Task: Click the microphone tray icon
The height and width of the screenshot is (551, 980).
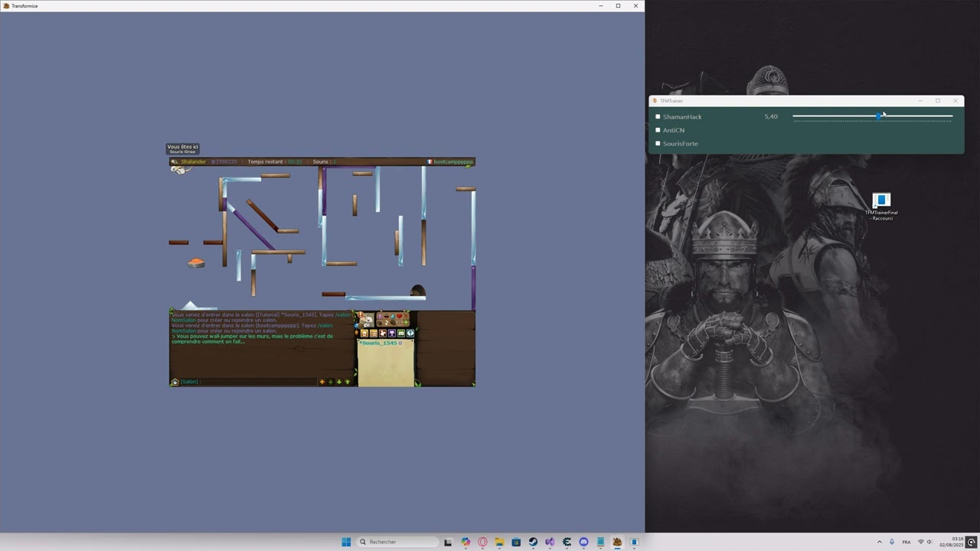Action: (891, 542)
